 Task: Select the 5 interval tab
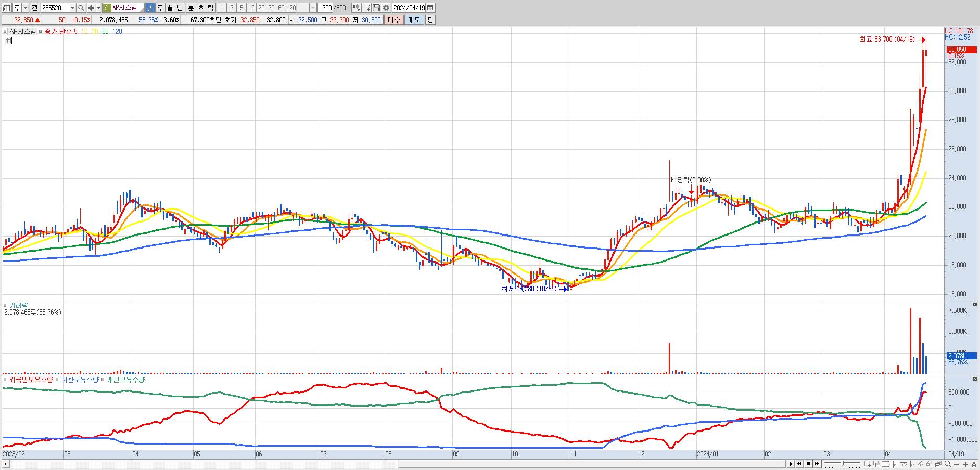tap(241, 8)
